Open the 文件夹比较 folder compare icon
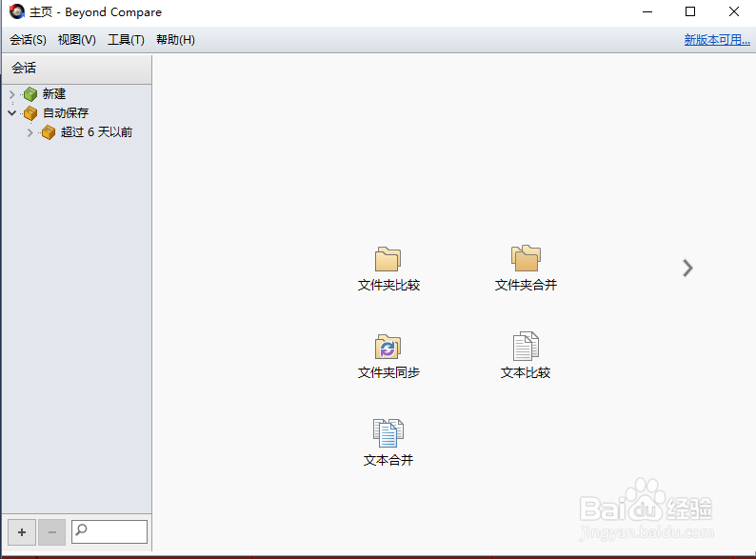The width and height of the screenshot is (756, 559). coord(388,259)
